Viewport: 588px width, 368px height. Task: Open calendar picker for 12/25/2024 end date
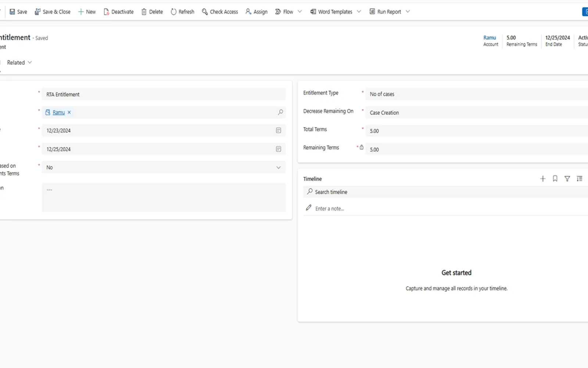(279, 149)
